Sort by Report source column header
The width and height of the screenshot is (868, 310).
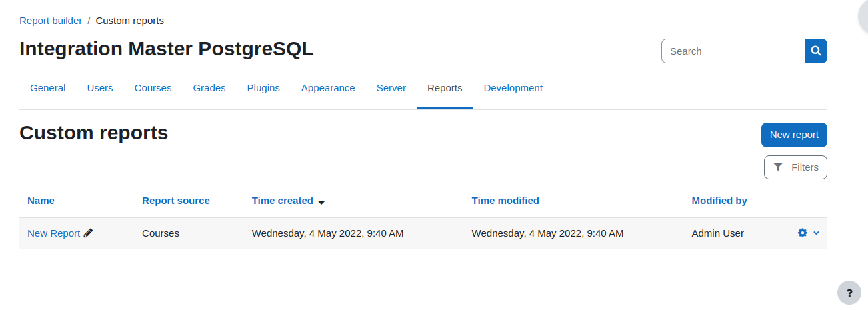176,201
